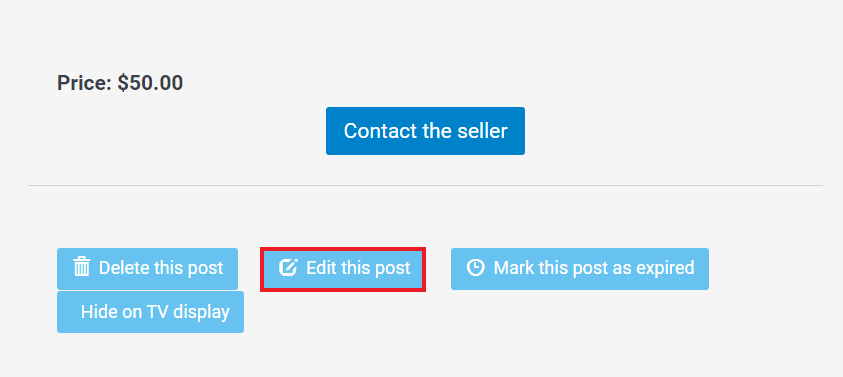Click the red-highlighted button border
The width and height of the screenshot is (843, 377).
343,249
